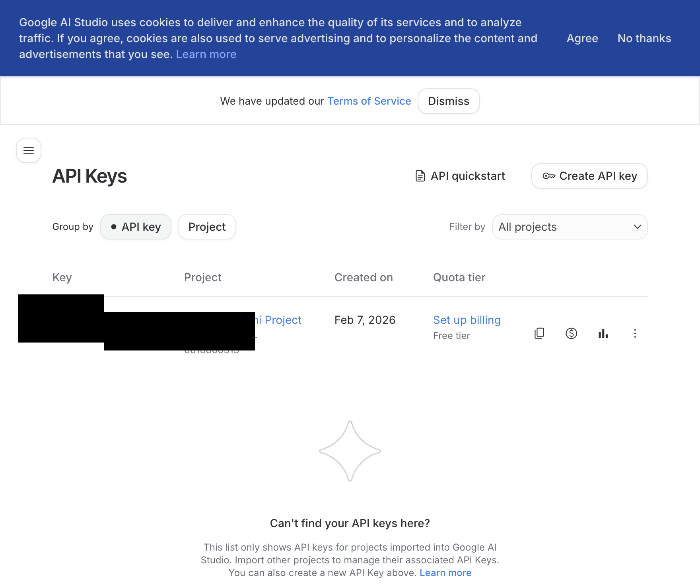Viewport: 700px width, 588px height.
Task: Open the All projects filter dropdown
Action: click(x=570, y=227)
